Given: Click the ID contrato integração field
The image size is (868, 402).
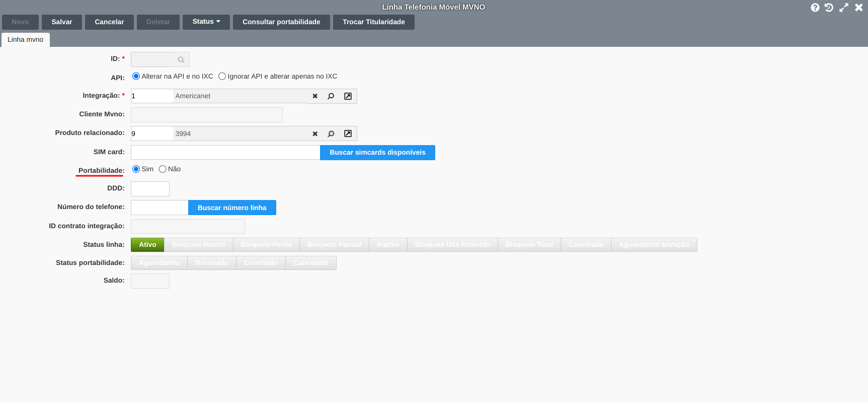Looking at the screenshot, I should point(188,226).
